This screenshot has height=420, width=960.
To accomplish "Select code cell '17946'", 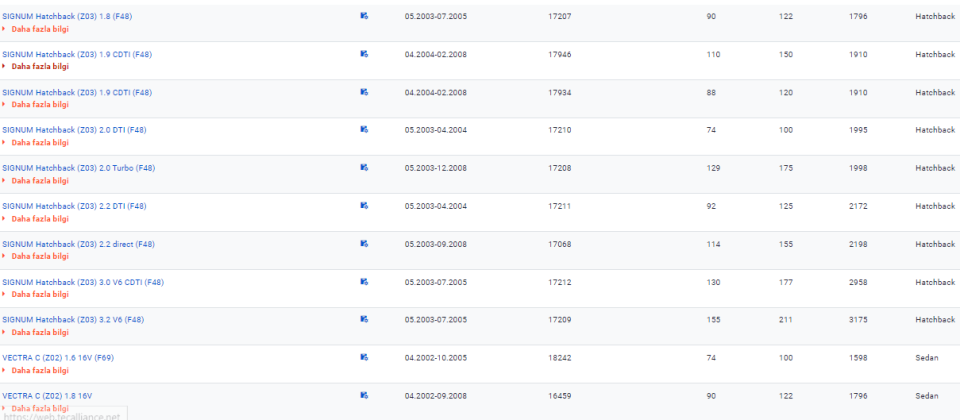I will (560, 54).
